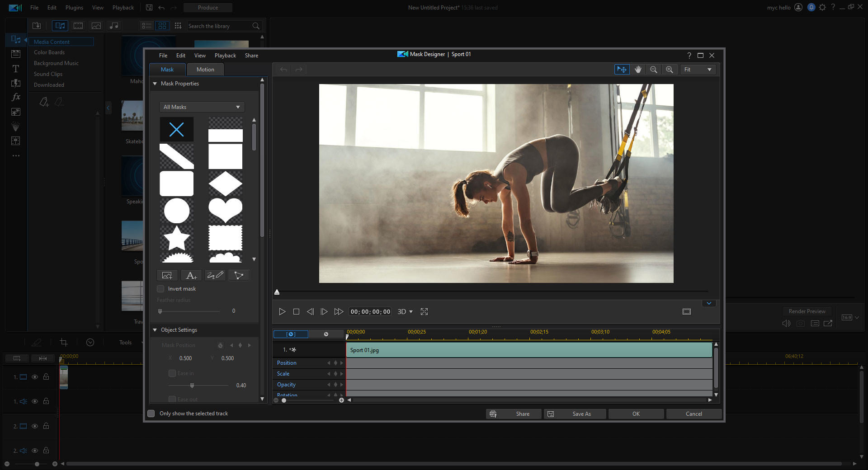Switch to the Motion tab
This screenshot has width=868, height=470.
(x=205, y=69)
